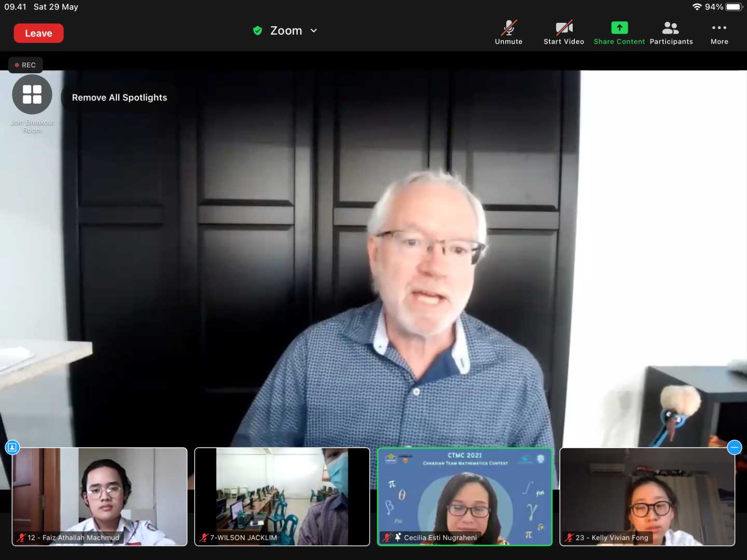Screen dimensions: 747x560
Task: Click the Join Breakout Room icon
Action: click(x=32, y=95)
